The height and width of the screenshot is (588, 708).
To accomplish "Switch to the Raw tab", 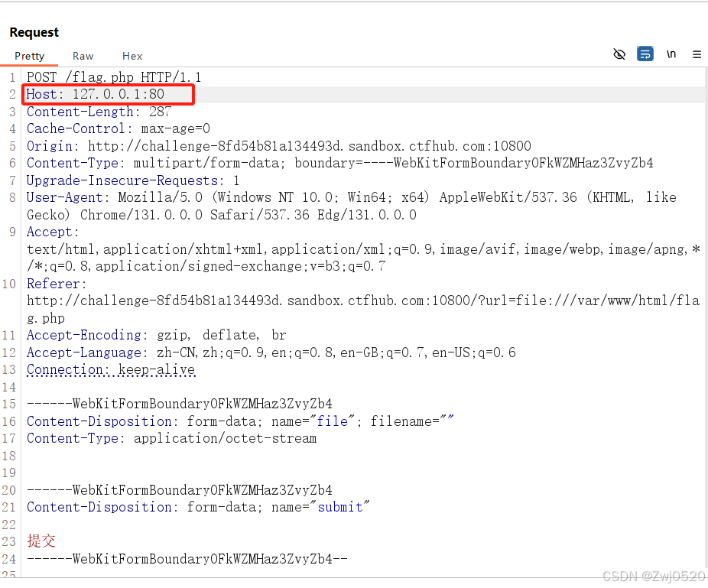I will pyautogui.click(x=83, y=56).
